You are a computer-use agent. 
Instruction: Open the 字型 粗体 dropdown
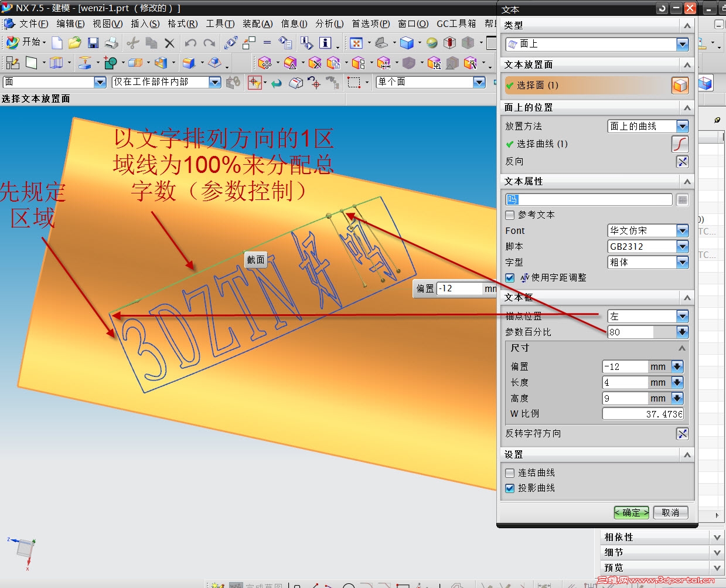tap(682, 262)
